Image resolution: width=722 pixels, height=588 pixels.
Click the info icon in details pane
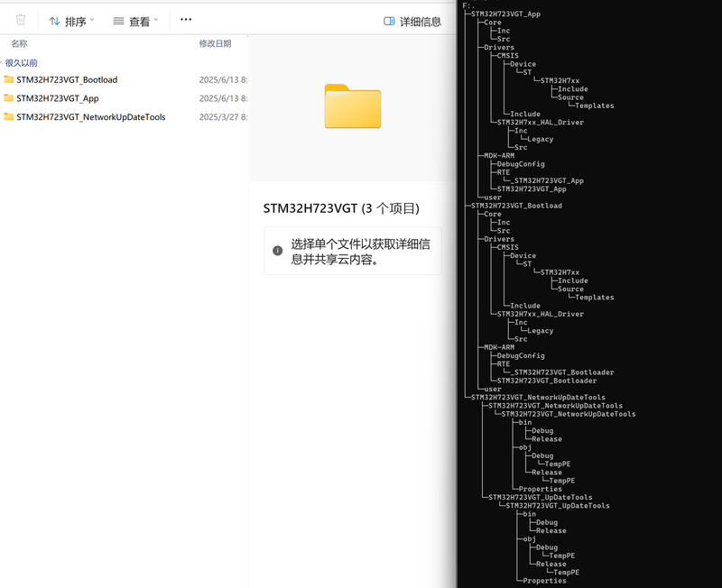point(277,251)
